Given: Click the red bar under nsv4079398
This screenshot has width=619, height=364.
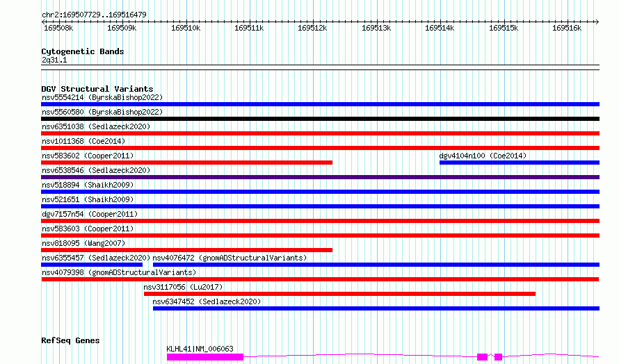Looking at the screenshot, I should tap(320, 279).
